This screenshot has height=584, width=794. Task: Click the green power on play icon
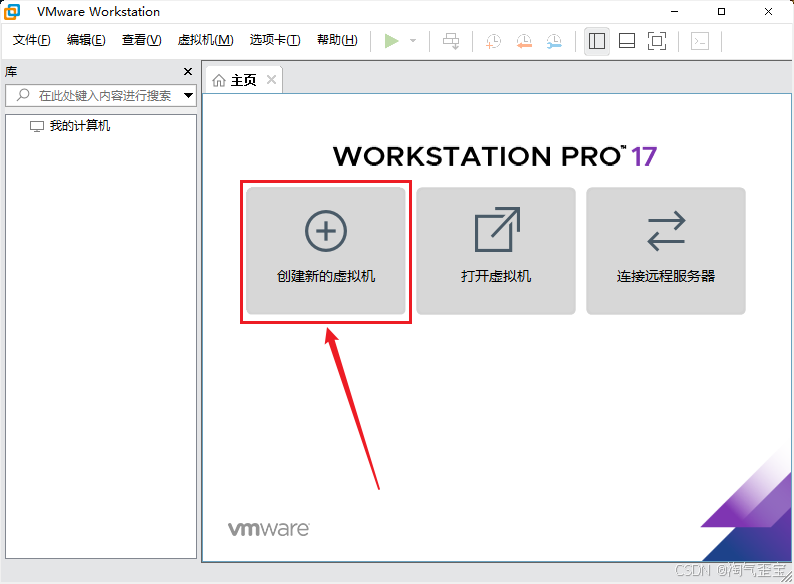(391, 41)
